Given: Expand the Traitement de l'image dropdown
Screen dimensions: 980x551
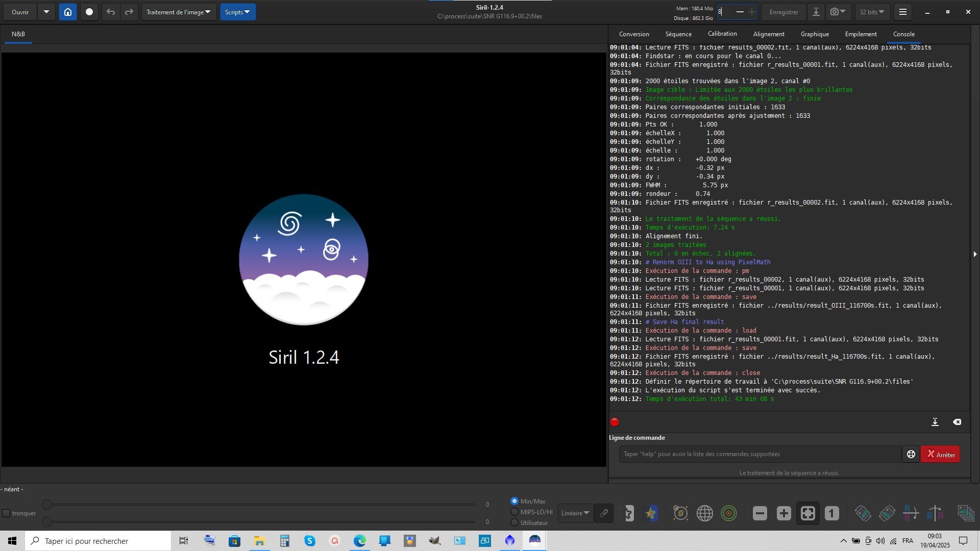Looking at the screenshot, I should 178,12.
